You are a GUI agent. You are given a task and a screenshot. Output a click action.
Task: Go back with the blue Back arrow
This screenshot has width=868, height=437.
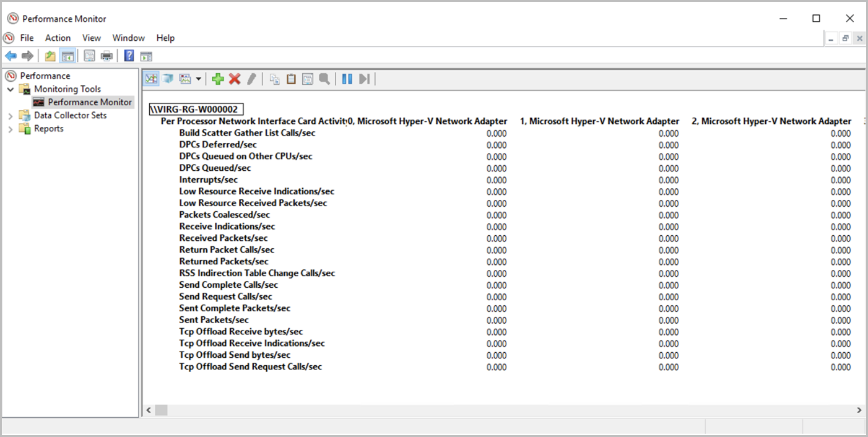11,56
